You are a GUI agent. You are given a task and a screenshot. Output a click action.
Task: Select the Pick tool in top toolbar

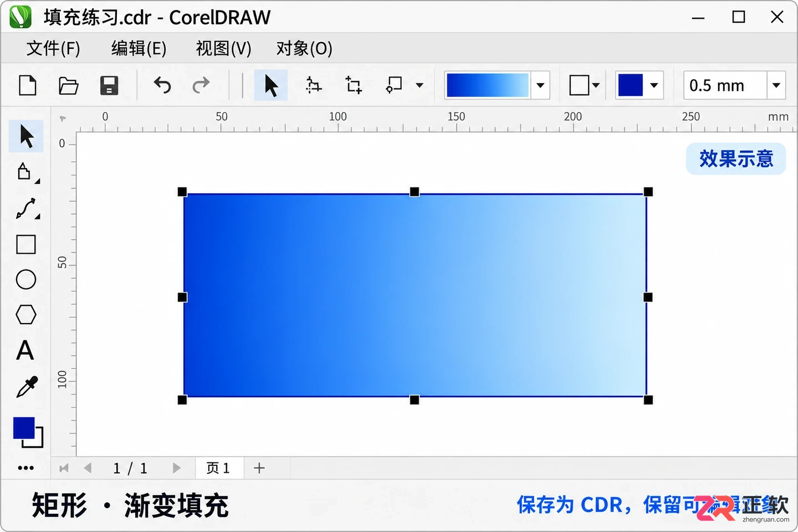pos(271,85)
